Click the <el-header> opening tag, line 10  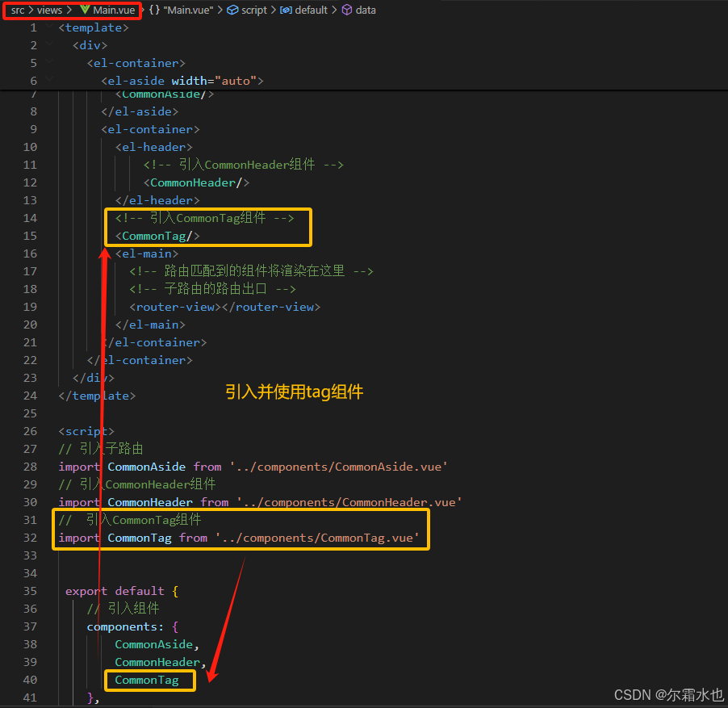153,147
